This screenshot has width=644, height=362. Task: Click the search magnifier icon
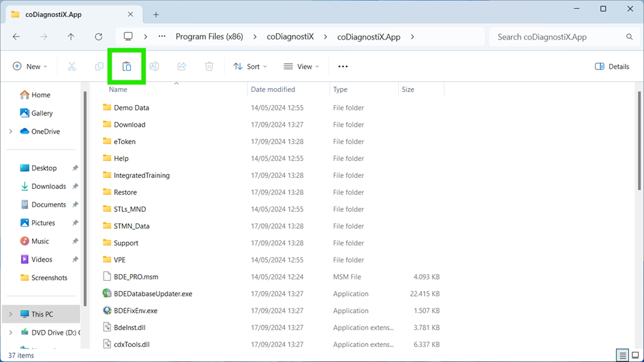[x=629, y=37]
